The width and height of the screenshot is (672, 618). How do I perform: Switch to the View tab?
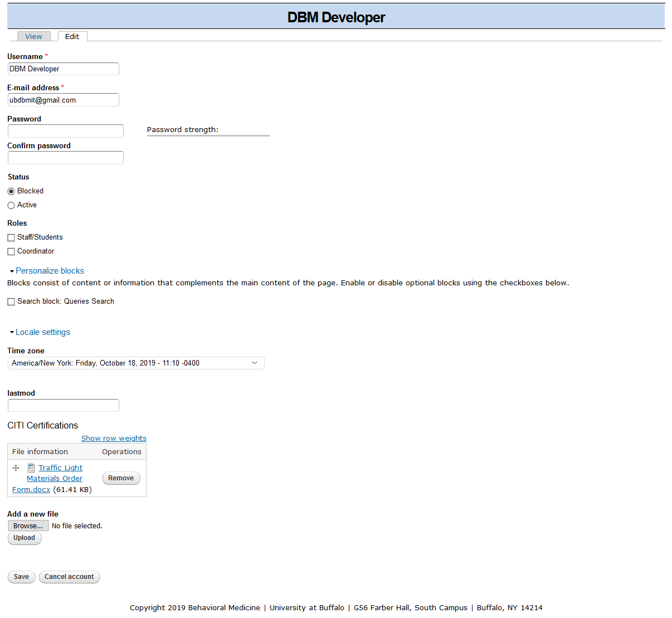tap(33, 36)
